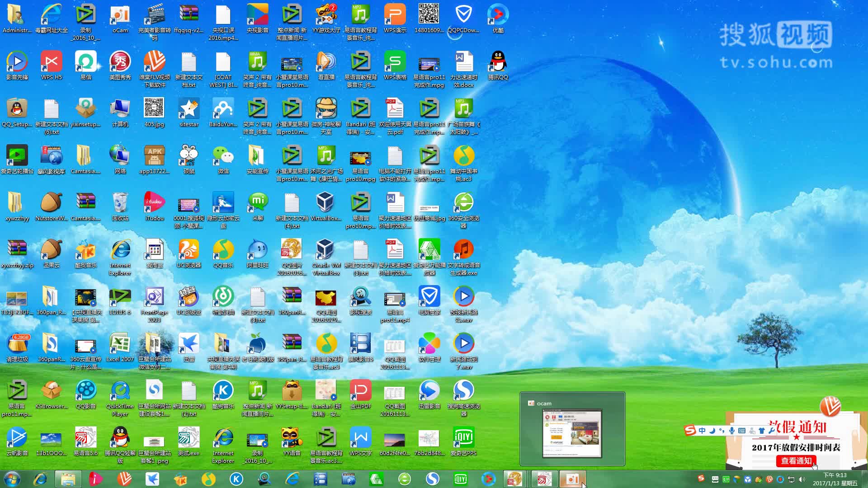
Task: Toggle Sogou input 中 Chinese/English mode
Action: tap(702, 431)
